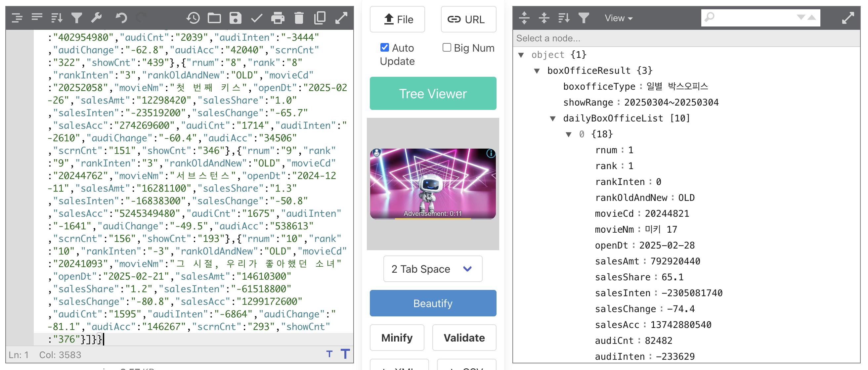Click the Beautify button
The height and width of the screenshot is (370, 868).
[433, 303]
